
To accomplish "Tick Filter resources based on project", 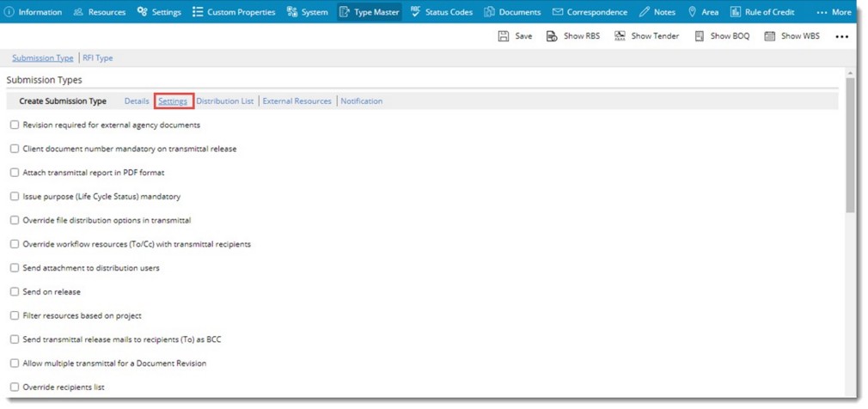I will [x=15, y=316].
